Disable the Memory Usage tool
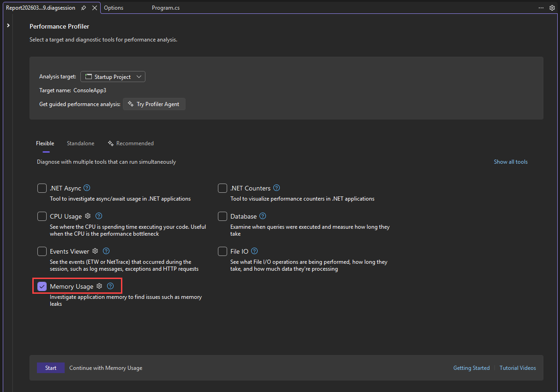This screenshot has width=560, height=392. [x=42, y=286]
